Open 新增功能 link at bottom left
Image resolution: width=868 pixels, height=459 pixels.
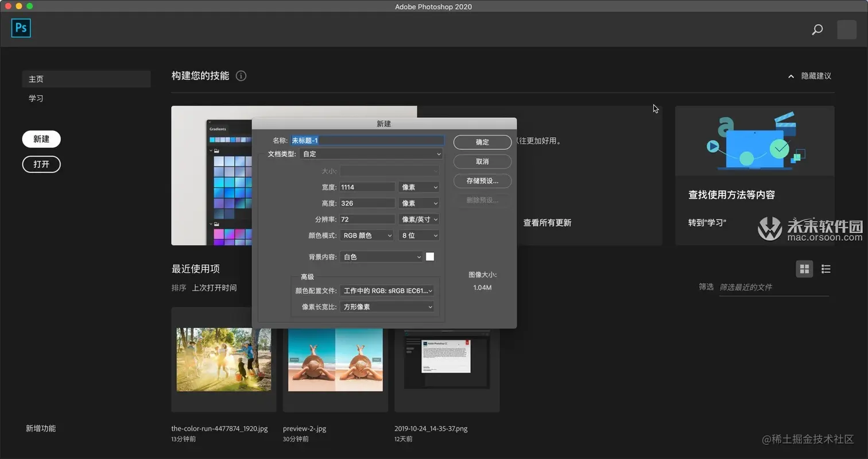(x=41, y=429)
